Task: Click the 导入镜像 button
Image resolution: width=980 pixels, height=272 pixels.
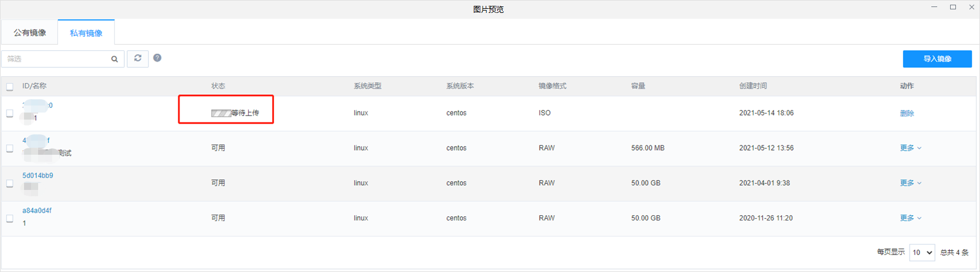Action: 937,59
